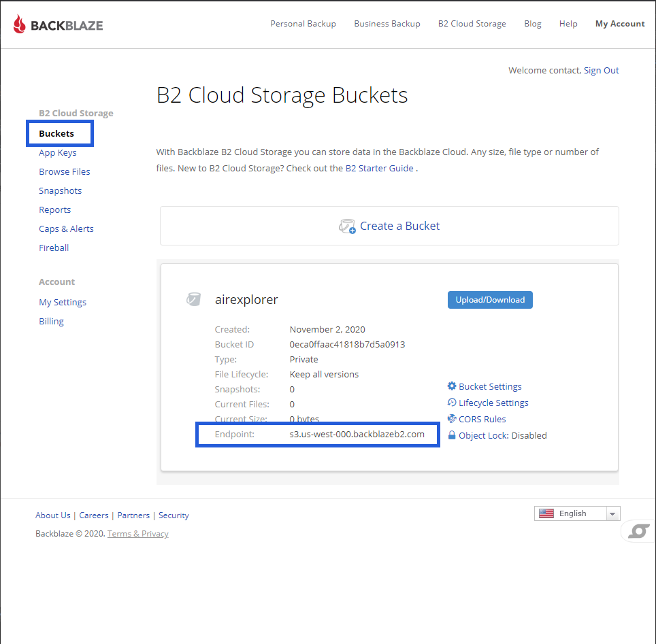The image size is (656, 644).
Task: Open Fireball in the sidebar
Action: [54, 248]
